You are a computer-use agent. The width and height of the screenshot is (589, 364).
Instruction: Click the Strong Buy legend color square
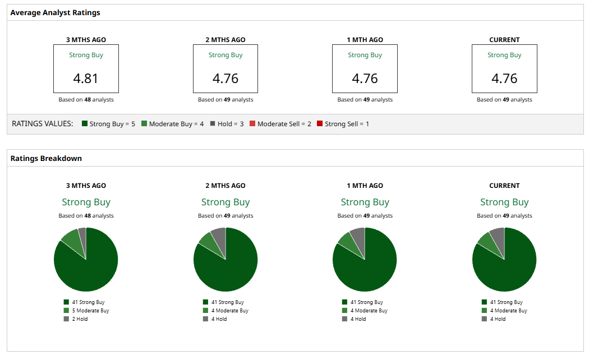[85, 123]
